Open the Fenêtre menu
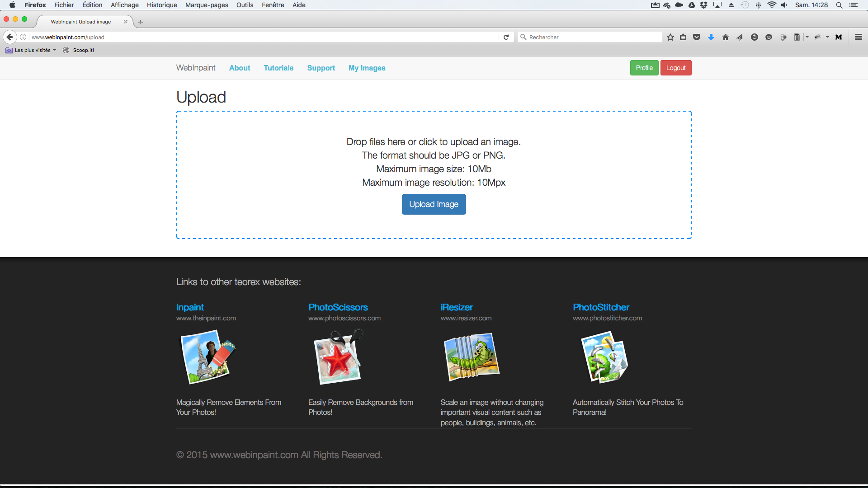This screenshot has height=488, width=868. (x=273, y=5)
